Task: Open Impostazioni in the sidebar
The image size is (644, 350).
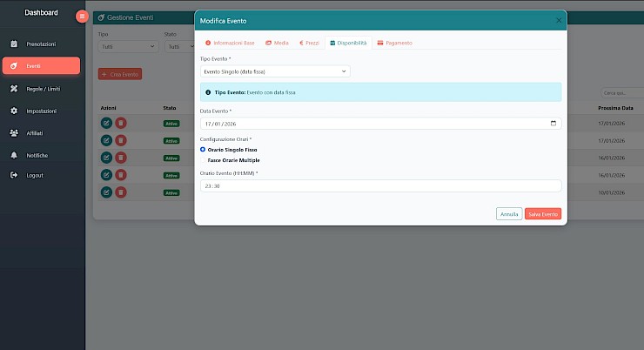Action: coord(41,111)
